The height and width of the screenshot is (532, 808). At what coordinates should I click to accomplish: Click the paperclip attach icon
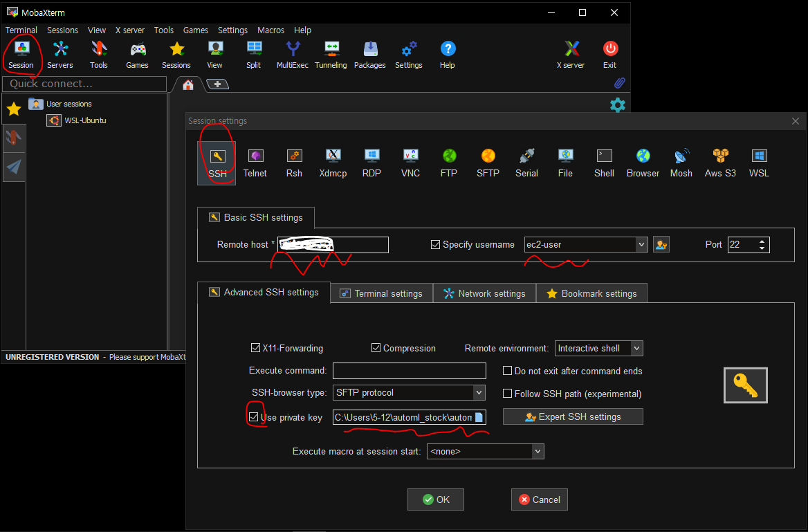[619, 83]
